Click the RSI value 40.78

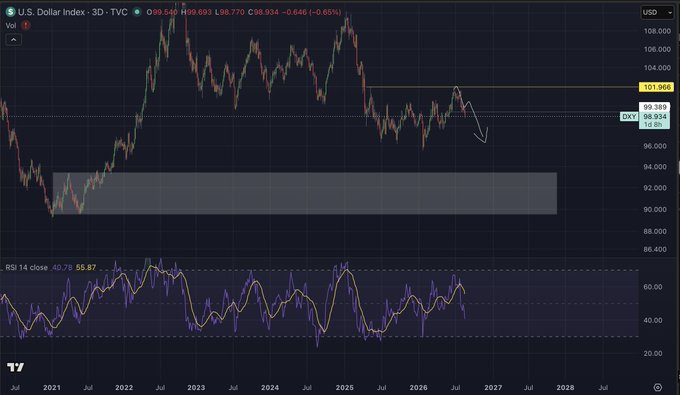[62, 268]
